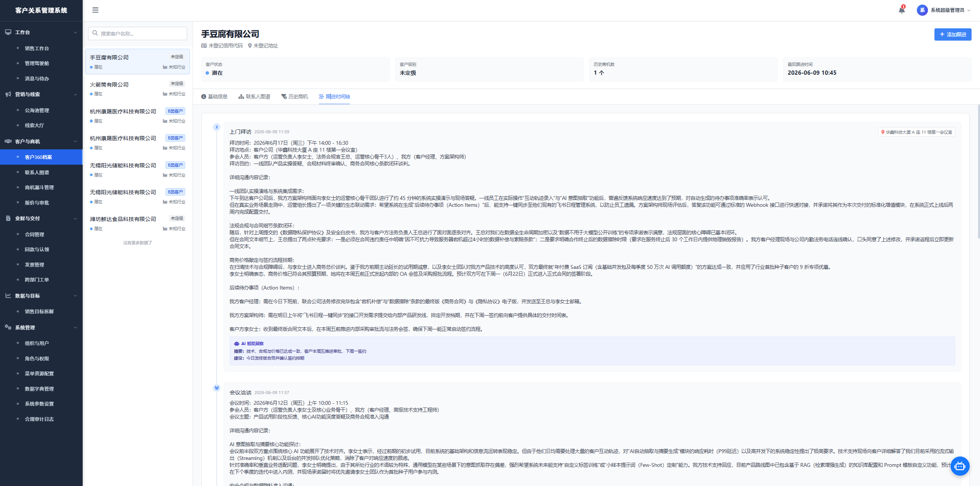The width and height of the screenshot is (980, 486).
Task: Collapse sidebar with hamburger menu icon
Action: tap(95, 10)
